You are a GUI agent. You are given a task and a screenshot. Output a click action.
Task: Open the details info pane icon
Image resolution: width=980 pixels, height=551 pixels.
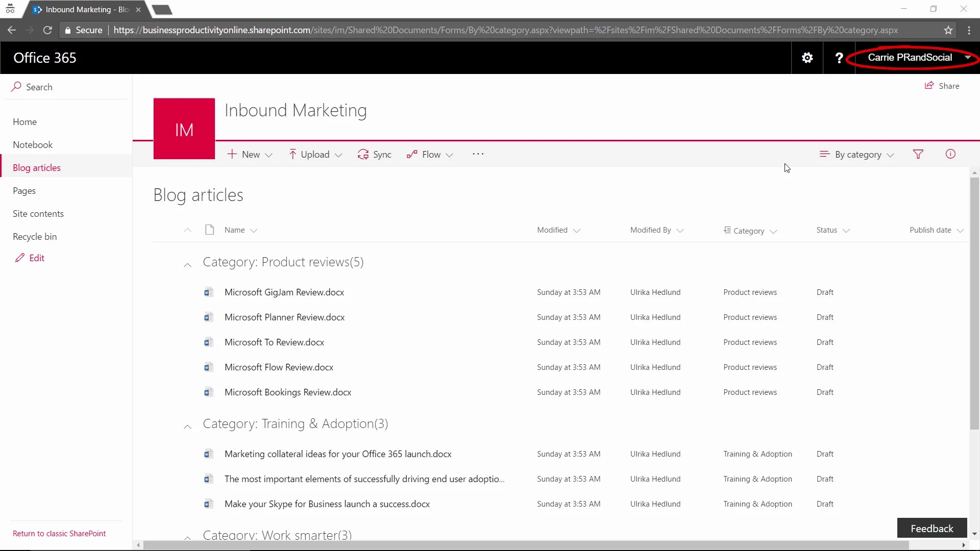click(950, 154)
